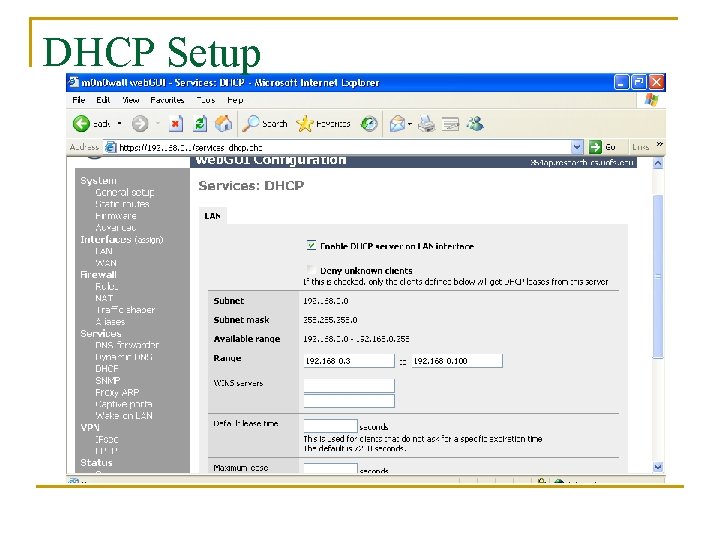Click the Maximum lease time field
The height and width of the screenshot is (540, 720).
click(330, 468)
